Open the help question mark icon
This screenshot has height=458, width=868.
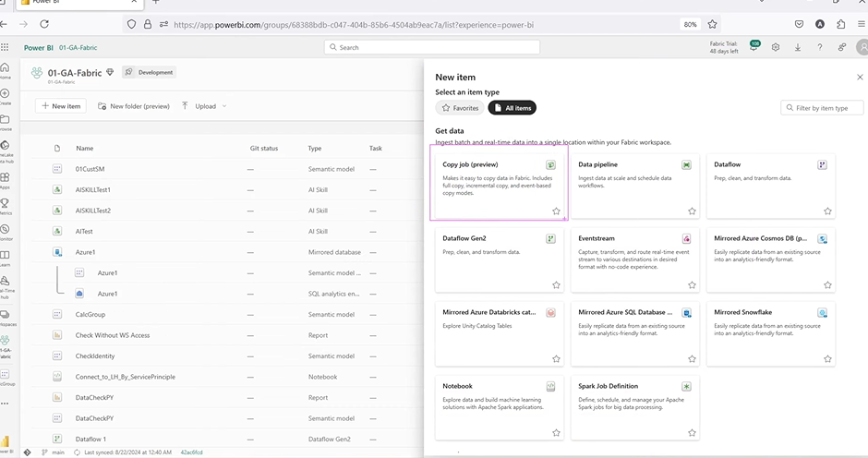click(820, 47)
